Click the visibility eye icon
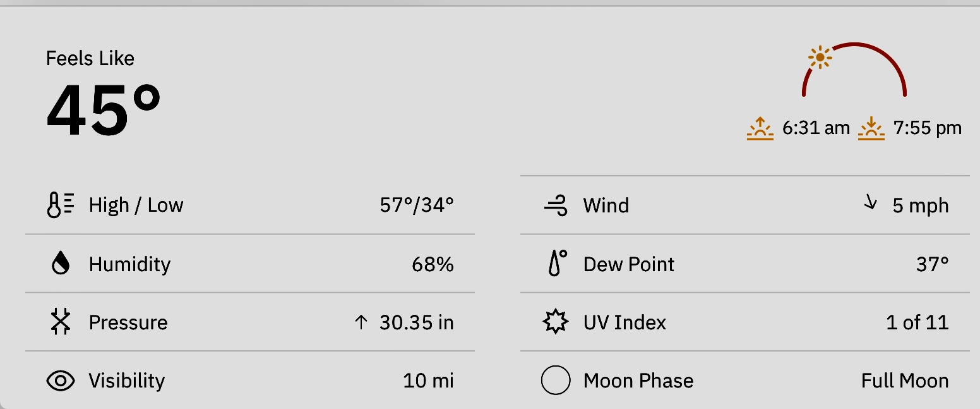This screenshot has height=409, width=980. point(61,381)
